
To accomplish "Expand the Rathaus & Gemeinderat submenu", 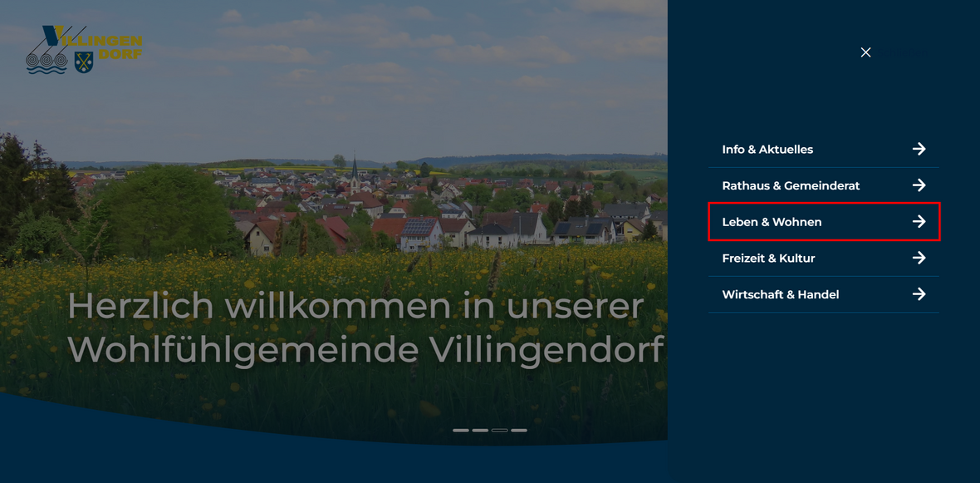I will (791, 185).
